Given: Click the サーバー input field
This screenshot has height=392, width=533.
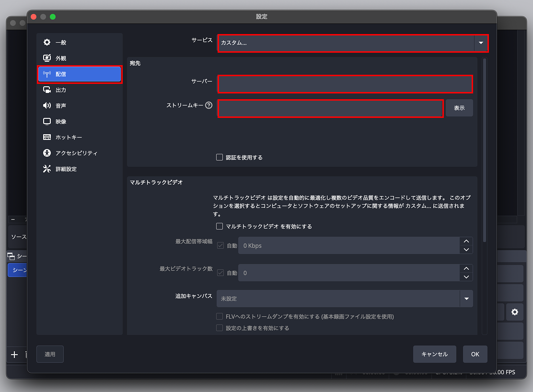Looking at the screenshot, I should [345, 84].
